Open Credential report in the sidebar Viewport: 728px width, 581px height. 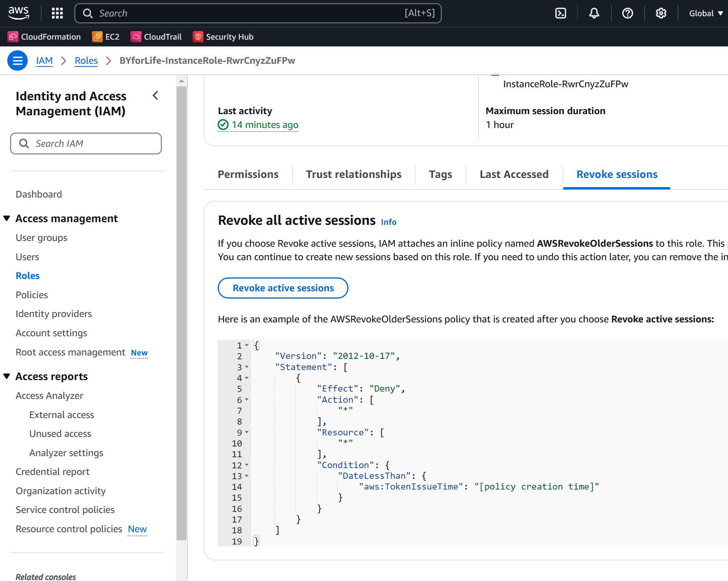pyautogui.click(x=53, y=472)
